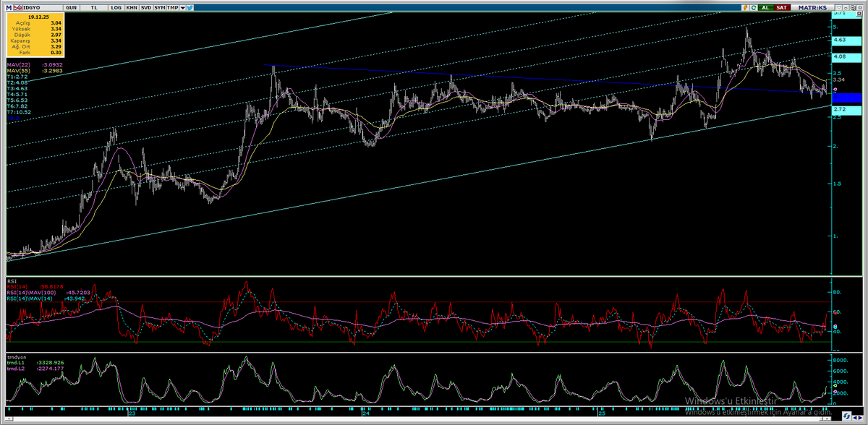This screenshot has height=425, width=868.
Task: Click the 3.34 last price label on the axis
Action: [839, 80]
